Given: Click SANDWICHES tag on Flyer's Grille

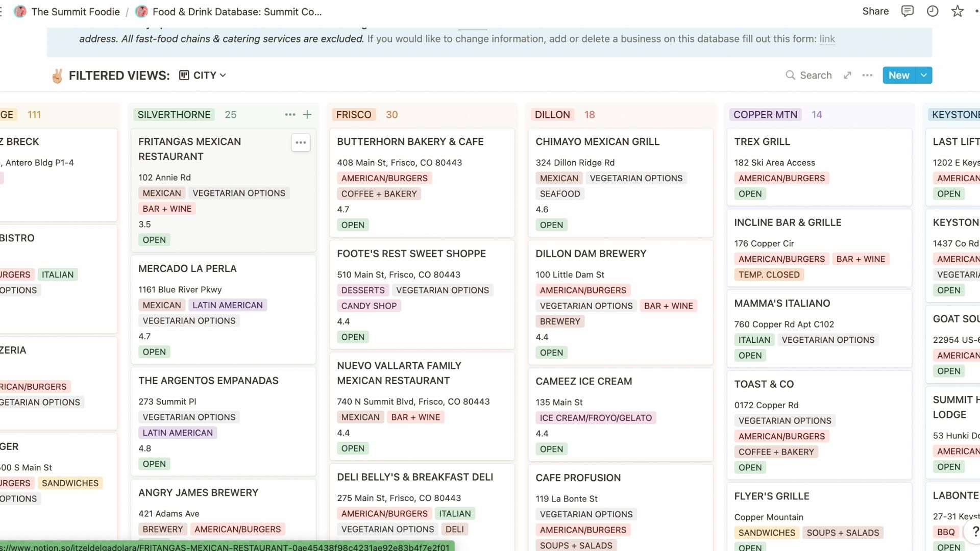Looking at the screenshot, I should tap(767, 533).
